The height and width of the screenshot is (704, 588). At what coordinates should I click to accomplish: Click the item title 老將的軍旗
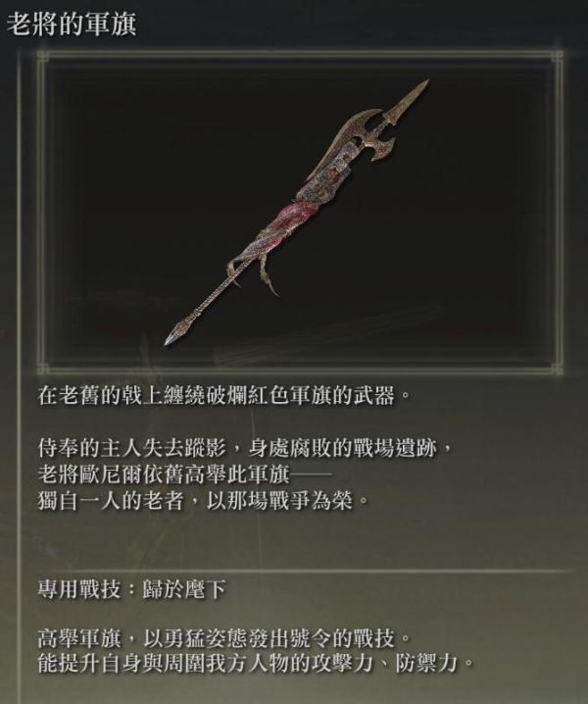click(x=72, y=25)
